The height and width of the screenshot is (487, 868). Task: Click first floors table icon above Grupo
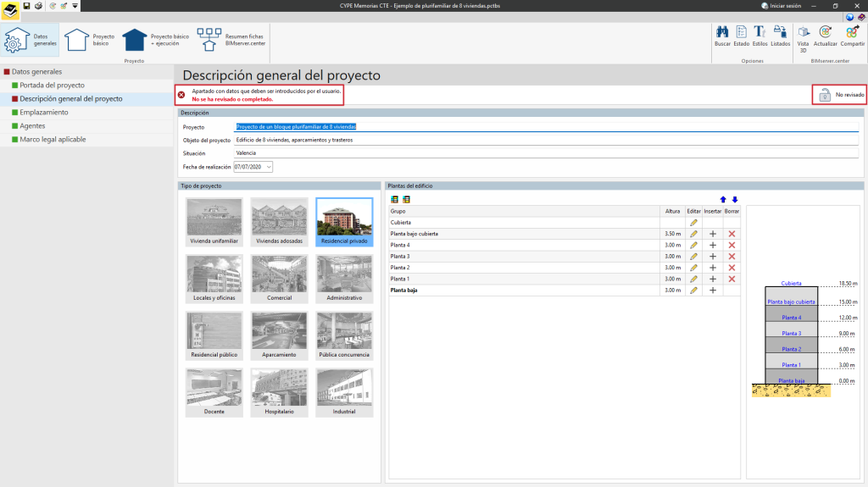point(395,199)
